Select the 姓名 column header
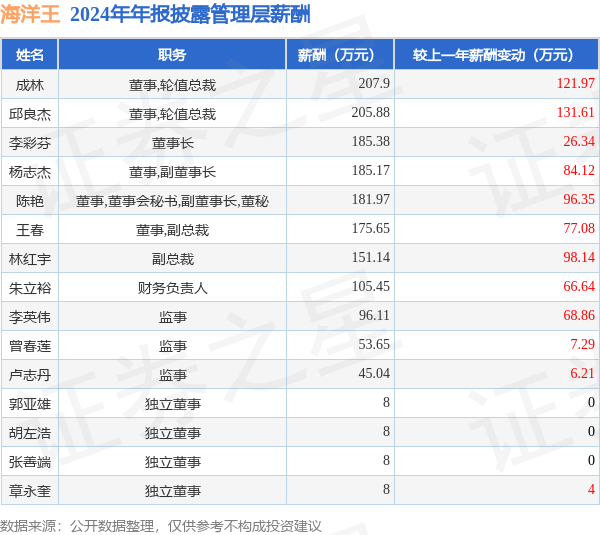Image resolution: width=600 pixels, height=535 pixels. pyautogui.click(x=30, y=55)
